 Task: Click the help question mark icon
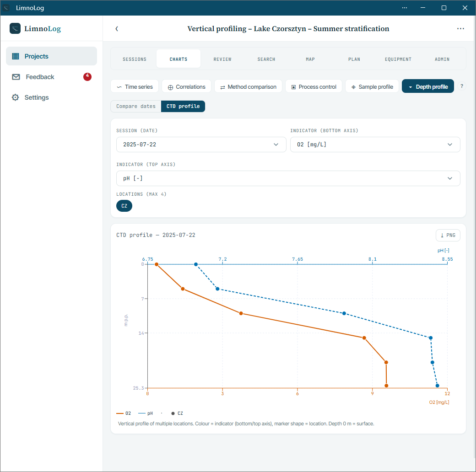point(461,86)
